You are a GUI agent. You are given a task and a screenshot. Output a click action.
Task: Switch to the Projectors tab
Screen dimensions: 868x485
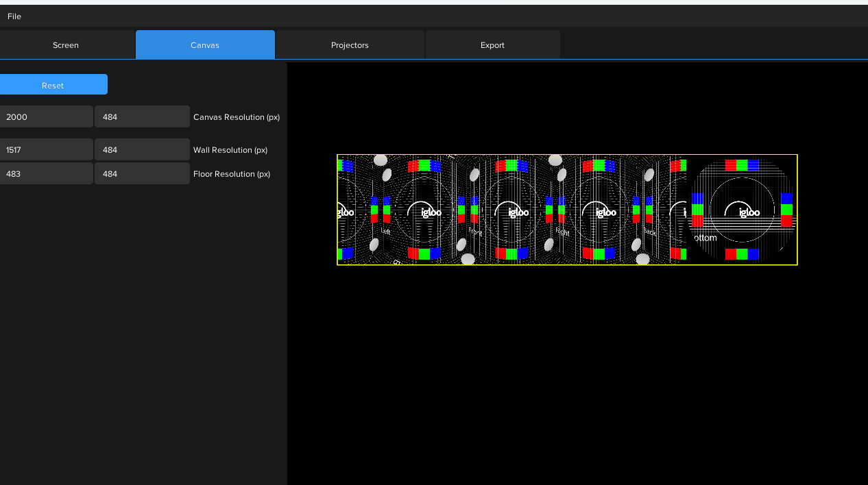pos(350,45)
